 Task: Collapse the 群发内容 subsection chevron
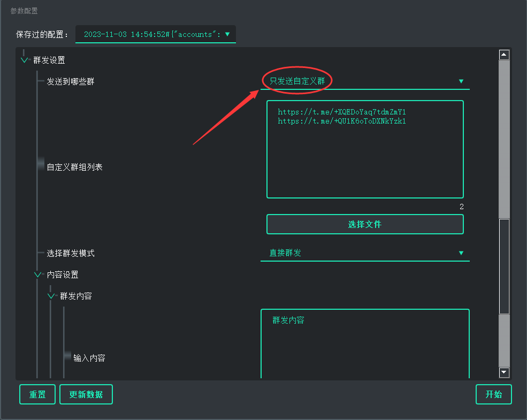51,296
